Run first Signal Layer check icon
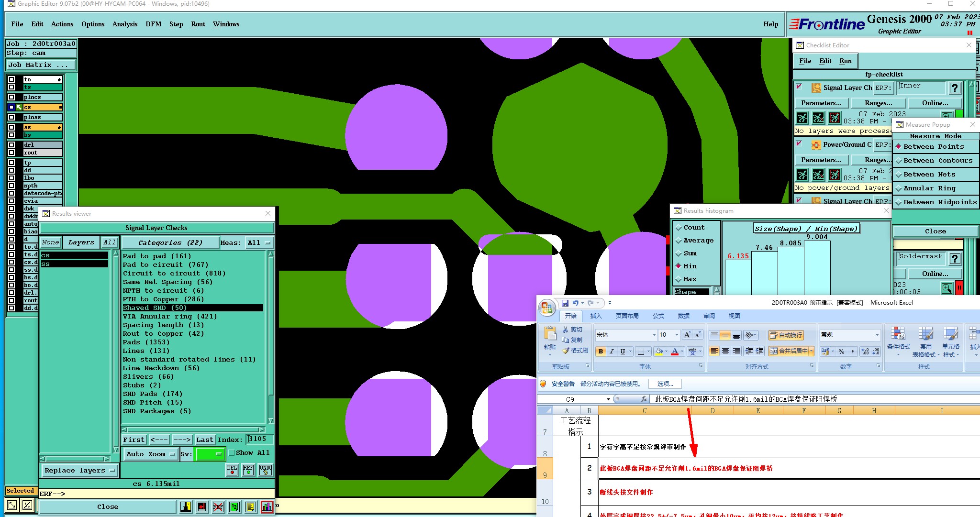This screenshot has width=980, height=517. 802,118
